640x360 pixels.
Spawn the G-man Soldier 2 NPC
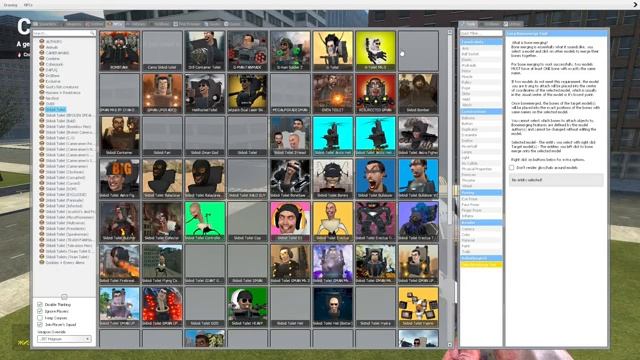290,50
